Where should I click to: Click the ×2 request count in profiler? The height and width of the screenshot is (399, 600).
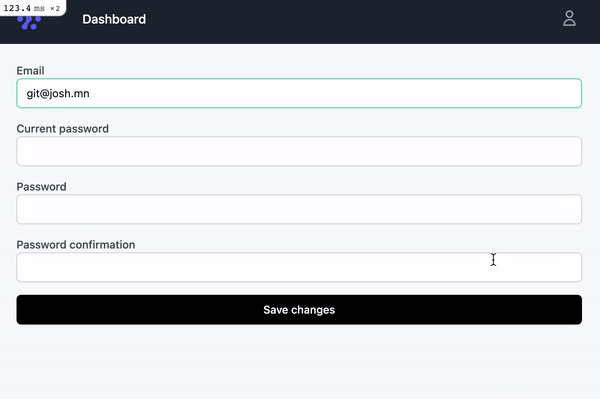[x=55, y=8]
